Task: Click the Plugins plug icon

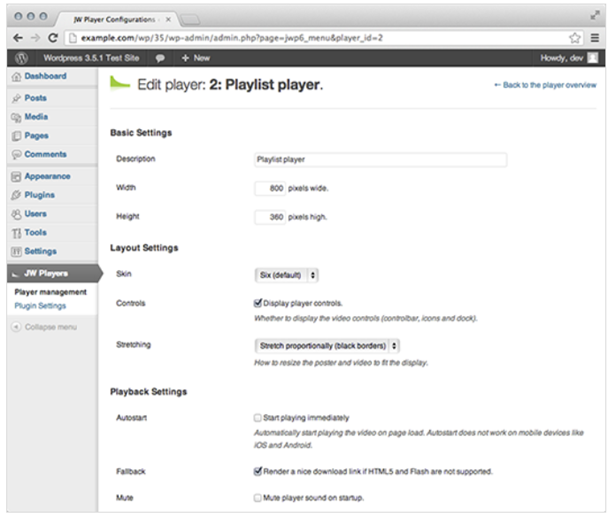Action: click(16, 195)
